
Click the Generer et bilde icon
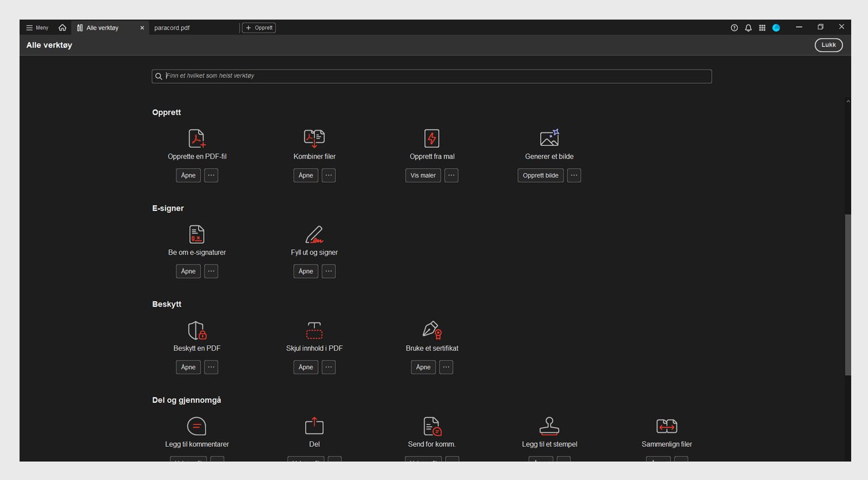click(550, 138)
